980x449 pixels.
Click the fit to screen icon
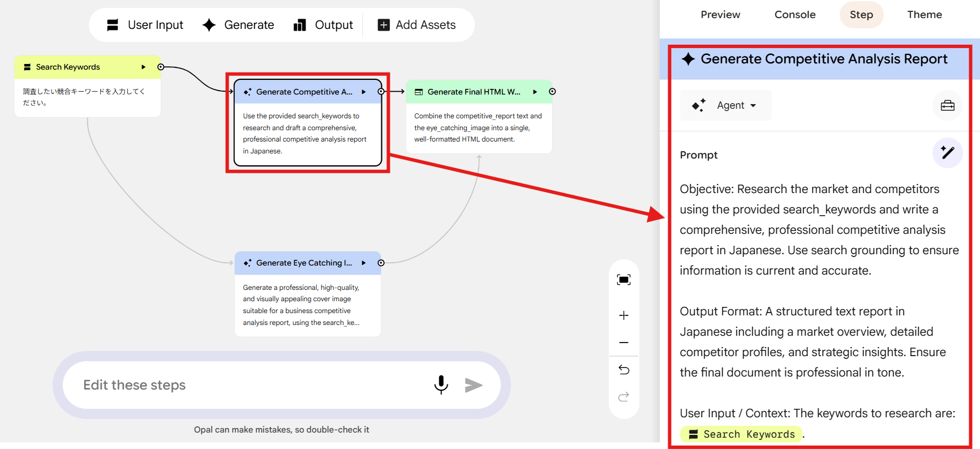click(x=624, y=280)
